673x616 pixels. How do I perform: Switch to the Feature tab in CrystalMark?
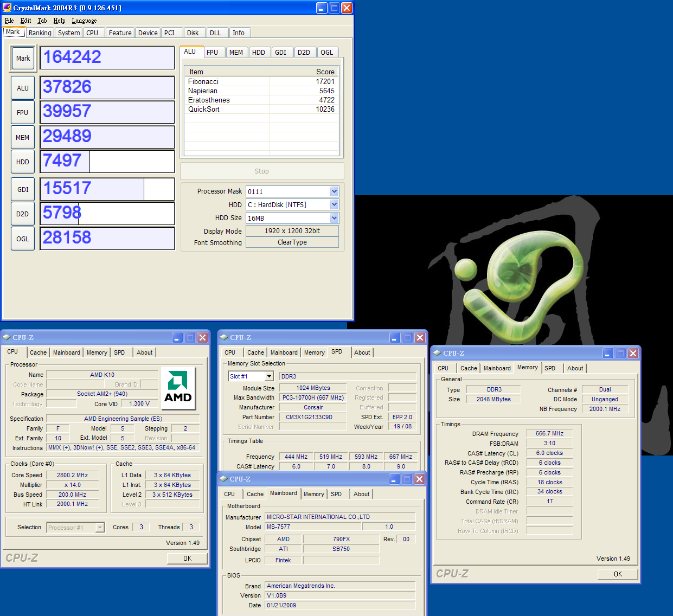120,33
